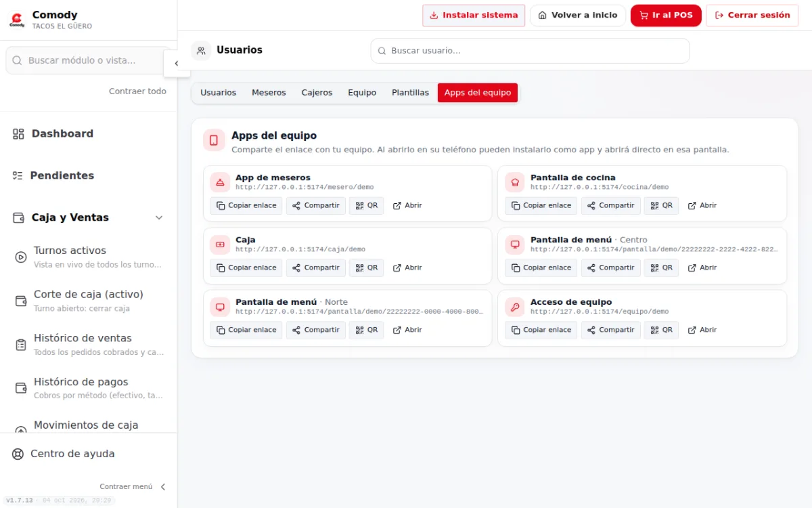Click the App de meseros bell icon
Image resolution: width=812 pixels, height=508 pixels.
pyautogui.click(x=220, y=182)
